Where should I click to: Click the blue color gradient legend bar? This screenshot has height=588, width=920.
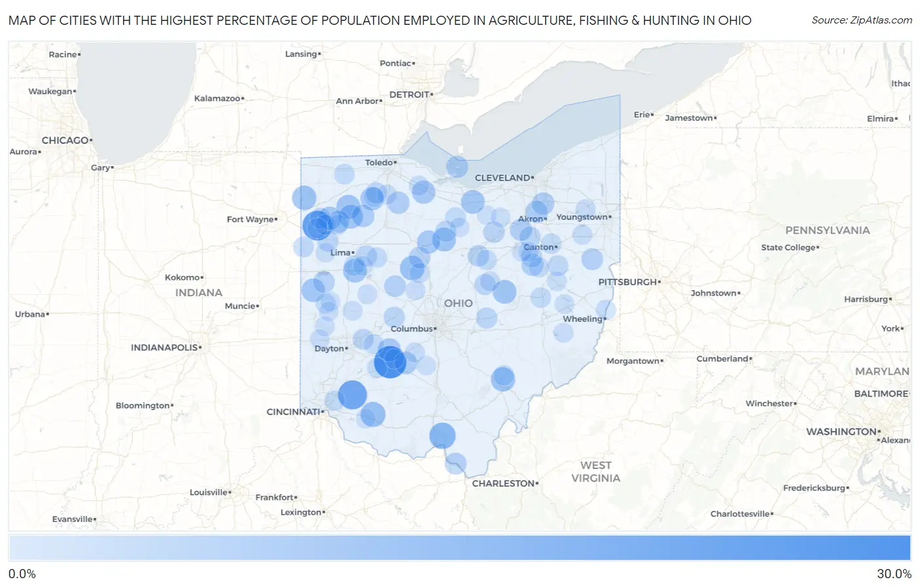(x=460, y=548)
